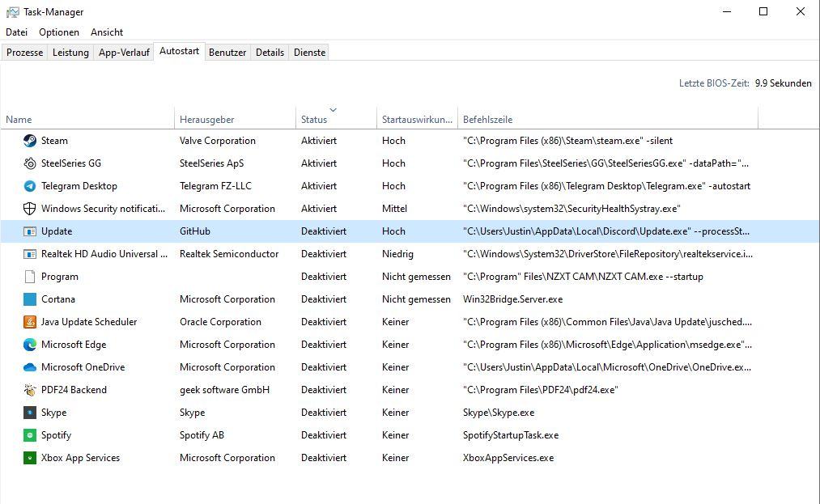820x504 pixels.
Task: Click the Xbox App Services icon
Action: (30, 458)
